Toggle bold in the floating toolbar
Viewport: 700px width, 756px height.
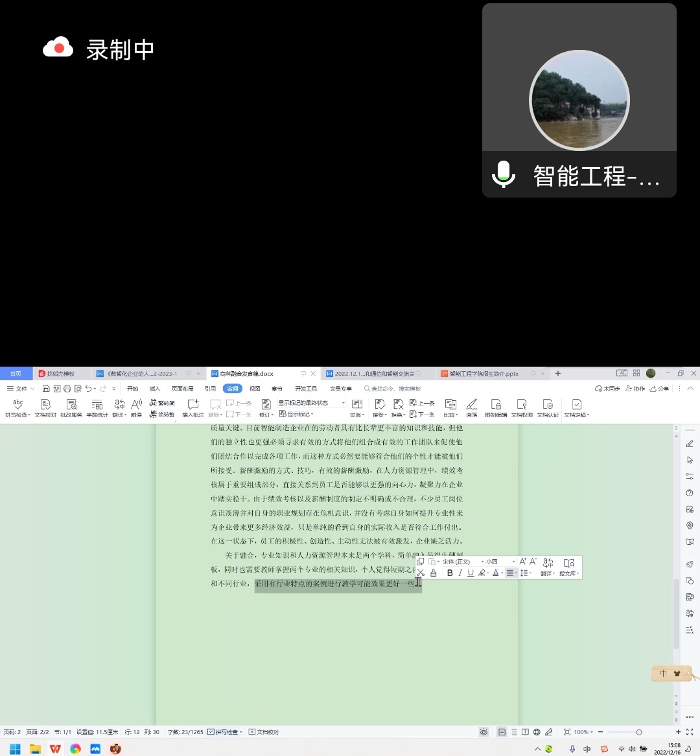(x=450, y=573)
